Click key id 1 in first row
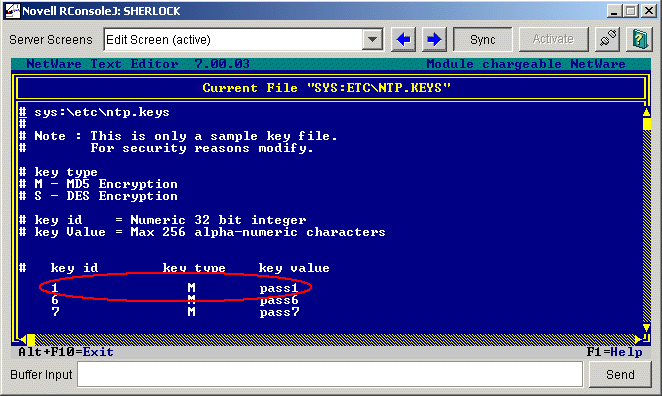Image resolution: width=662 pixels, height=396 pixels. pyautogui.click(x=54, y=288)
